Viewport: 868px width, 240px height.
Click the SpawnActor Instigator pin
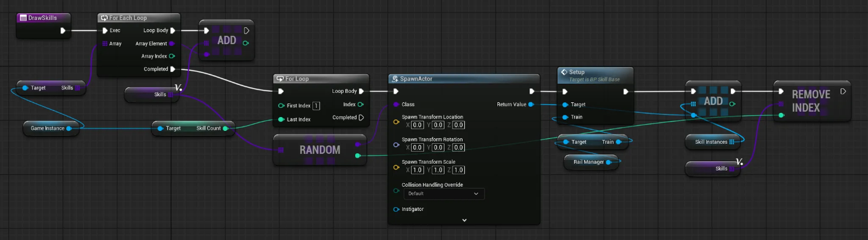(x=396, y=209)
